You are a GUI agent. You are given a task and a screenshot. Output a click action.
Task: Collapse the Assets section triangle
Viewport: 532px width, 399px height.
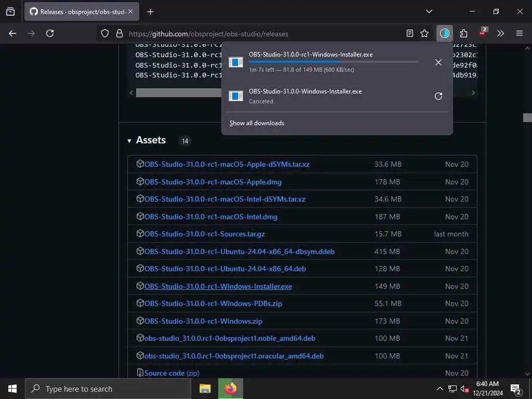pos(129,141)
